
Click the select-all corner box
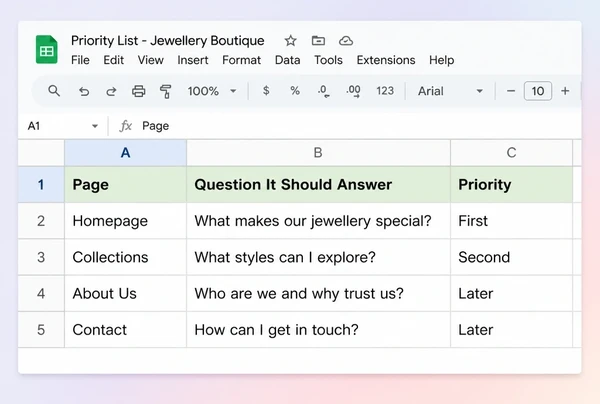pos(41,153)
